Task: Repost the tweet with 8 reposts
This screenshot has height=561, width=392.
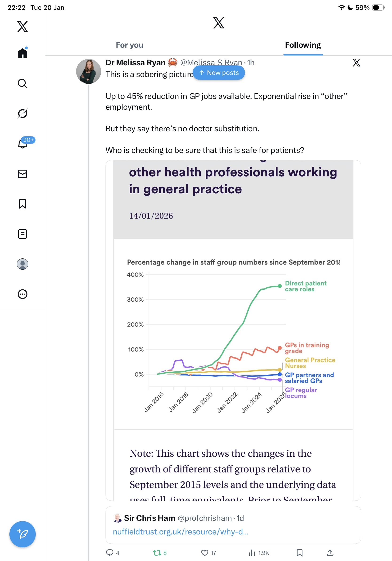Action: (x=157, y=553)
